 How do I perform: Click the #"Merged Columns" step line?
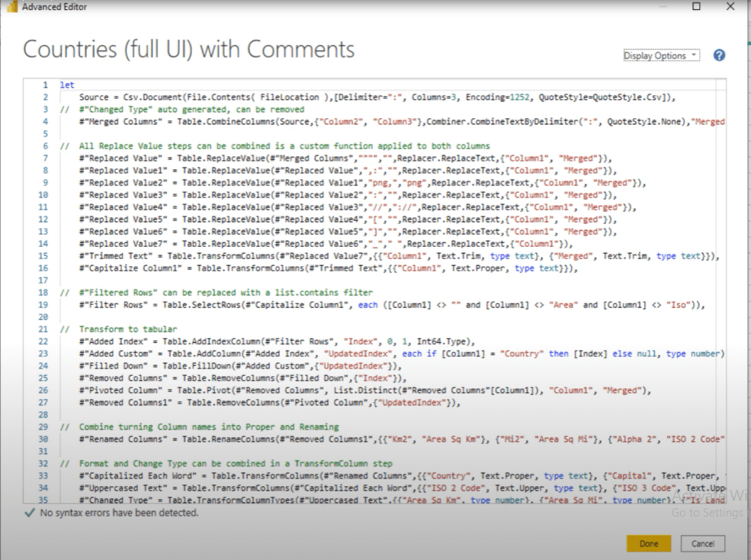(x=402, y=122)
